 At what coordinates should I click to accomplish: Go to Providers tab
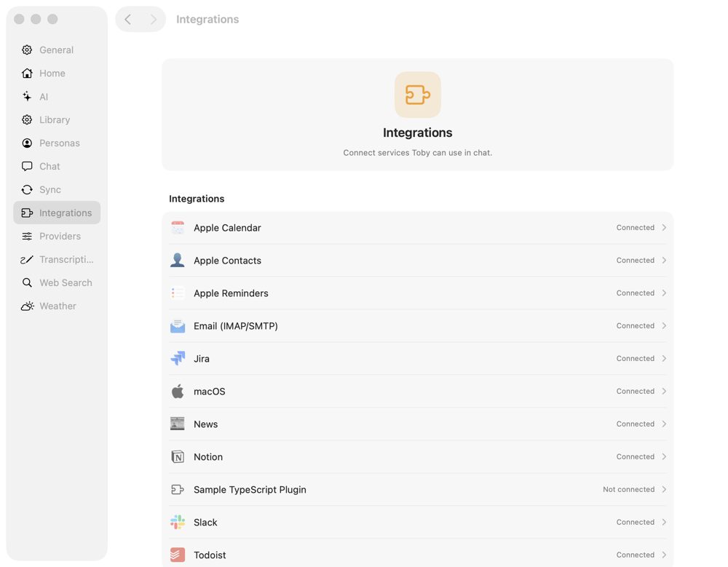[x=57, y=236]
